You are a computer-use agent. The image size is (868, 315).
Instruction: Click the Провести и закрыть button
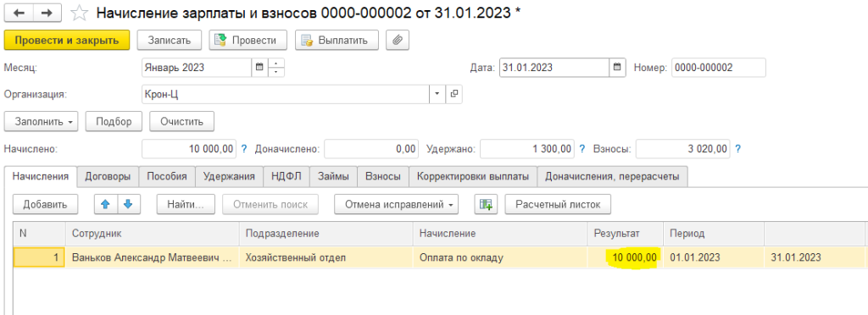(x=67, y=41)
